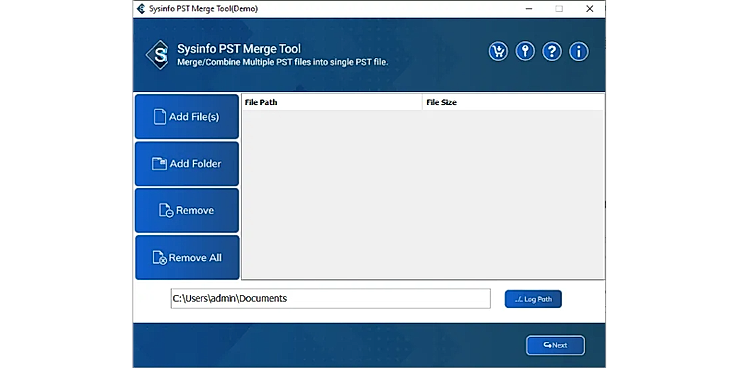The height and width of the screenshot is (368, 738).
Task: Proceed with the Next button
Action: (x=555, y=345)
